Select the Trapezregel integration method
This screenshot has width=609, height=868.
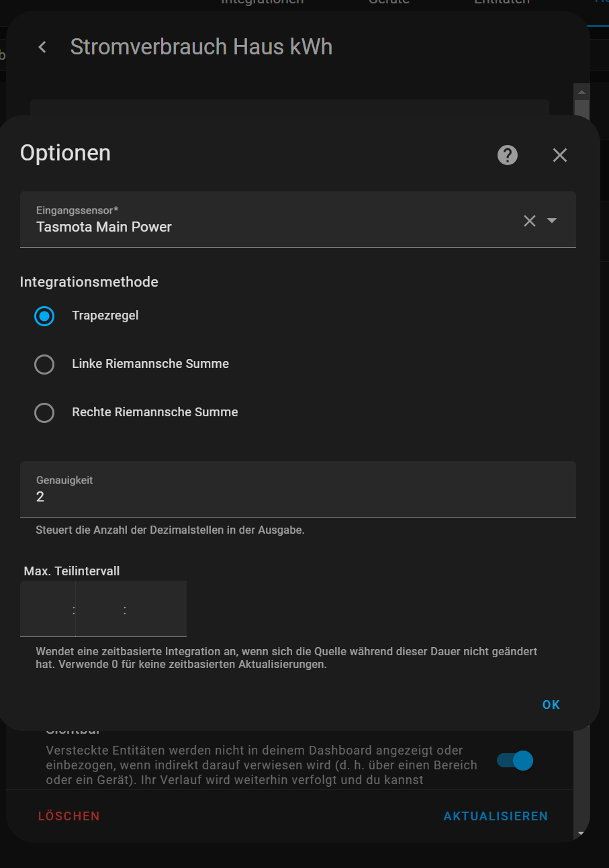point(44,316)
